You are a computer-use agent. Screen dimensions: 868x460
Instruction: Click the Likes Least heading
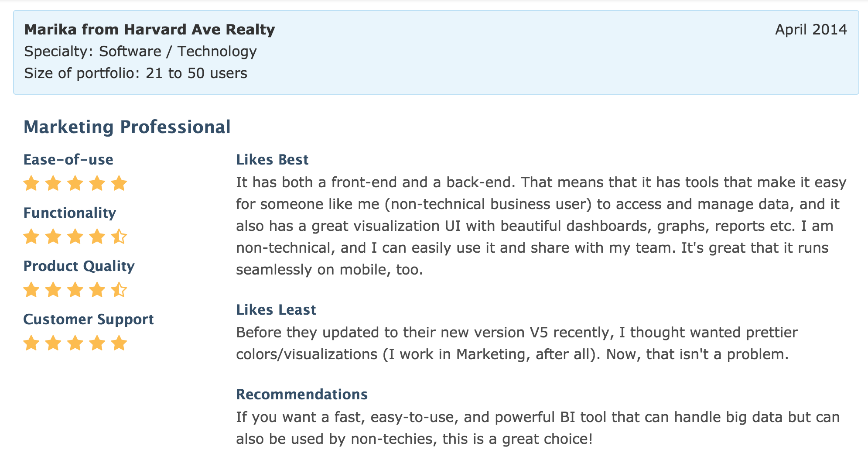coord(276,310)
